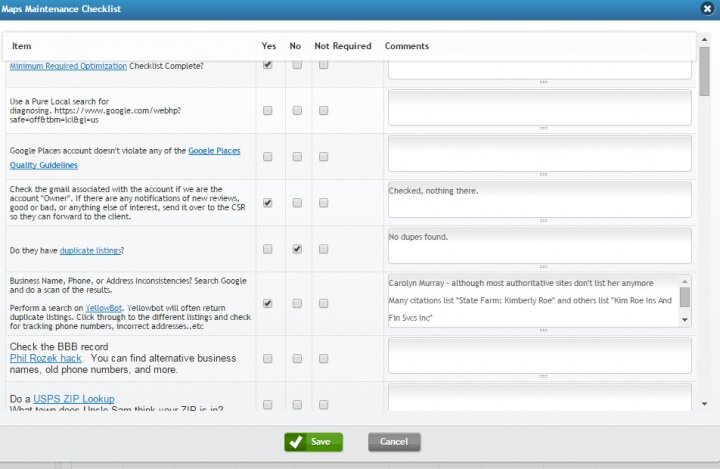Image resolution: width=720 pixels, height=469 pixels.
Task: Check Yes for Pure Local search row
Action: pyautogui.click(x=267, y=110)
